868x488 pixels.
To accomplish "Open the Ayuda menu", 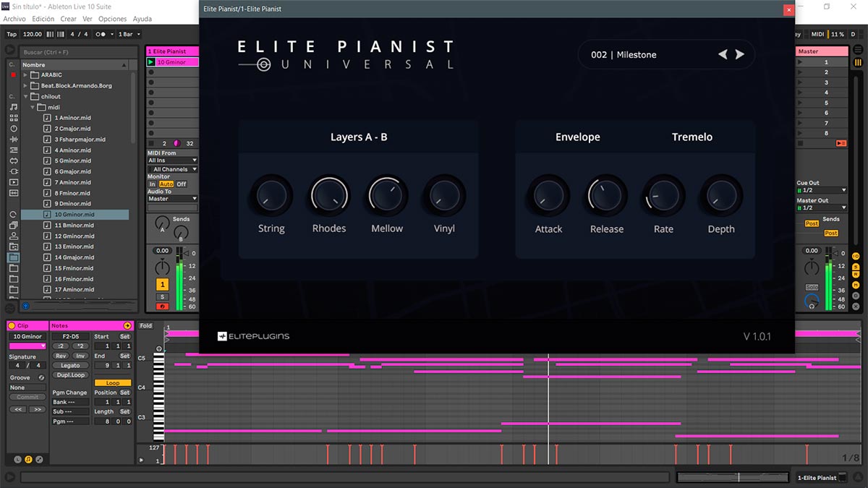I will 142,19.
